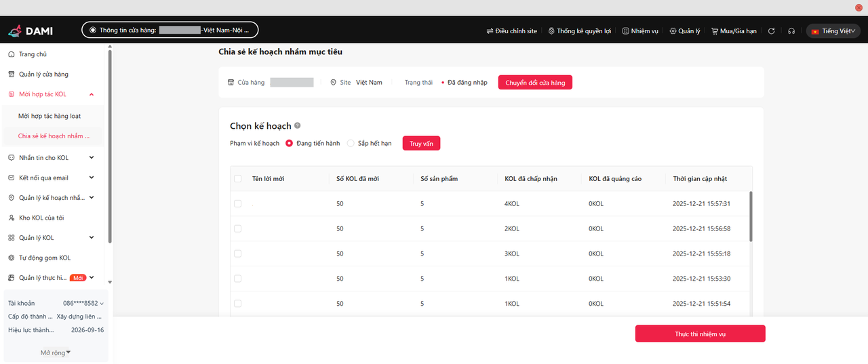Click the help icon beside Chọn kế hoạch
Viewport: 868px width, 364px height.
[x=298, y=126]
